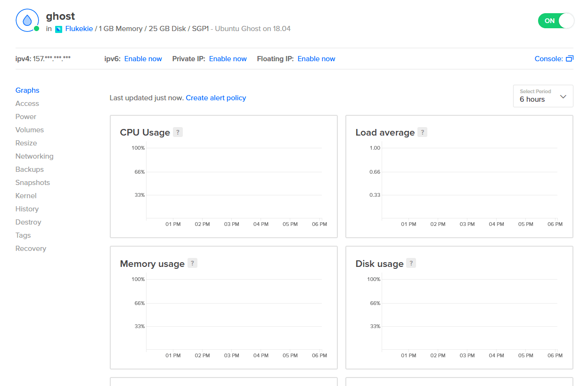Open the Console window icon

tap(570, 59)
